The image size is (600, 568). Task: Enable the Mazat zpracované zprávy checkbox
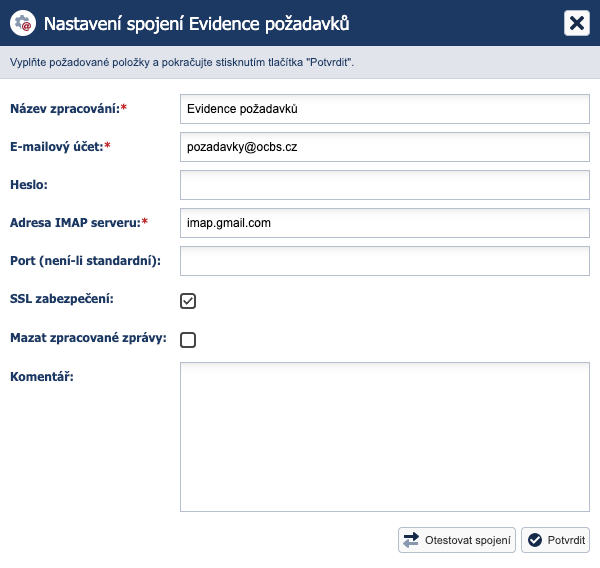(188, 340)
